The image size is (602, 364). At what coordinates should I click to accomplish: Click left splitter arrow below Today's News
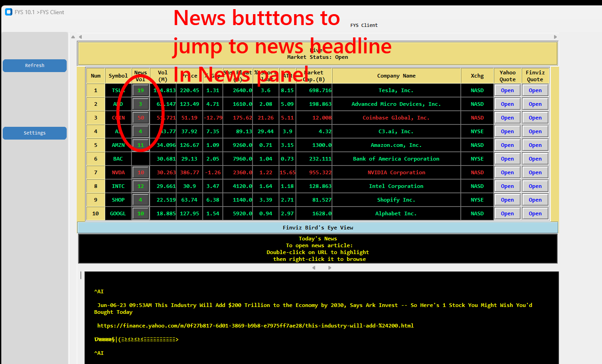(313, 268)
